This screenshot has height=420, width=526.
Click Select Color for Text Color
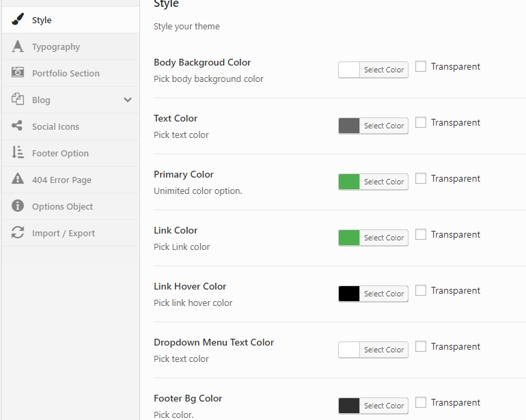click(x=384, y=126)
